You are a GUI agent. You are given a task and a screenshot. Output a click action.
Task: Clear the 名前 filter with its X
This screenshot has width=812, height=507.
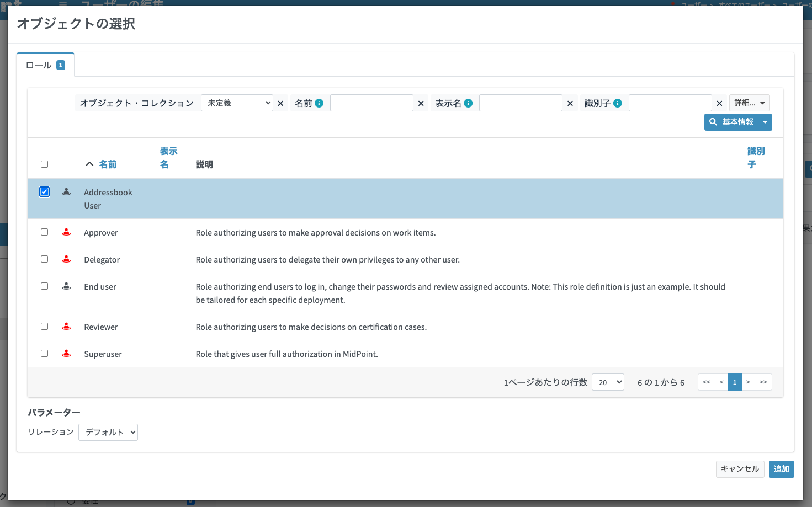coord(421,103)
